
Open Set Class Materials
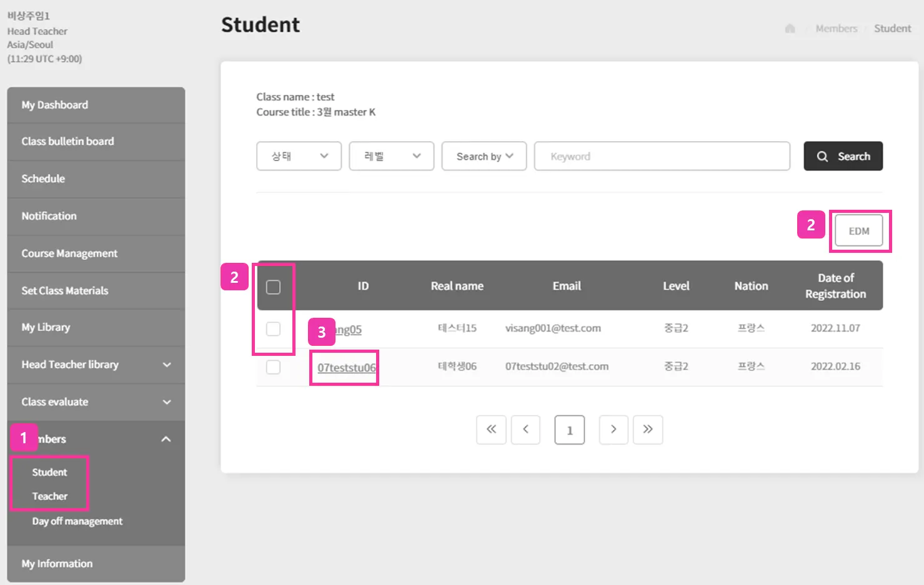[x=96, y=290]
